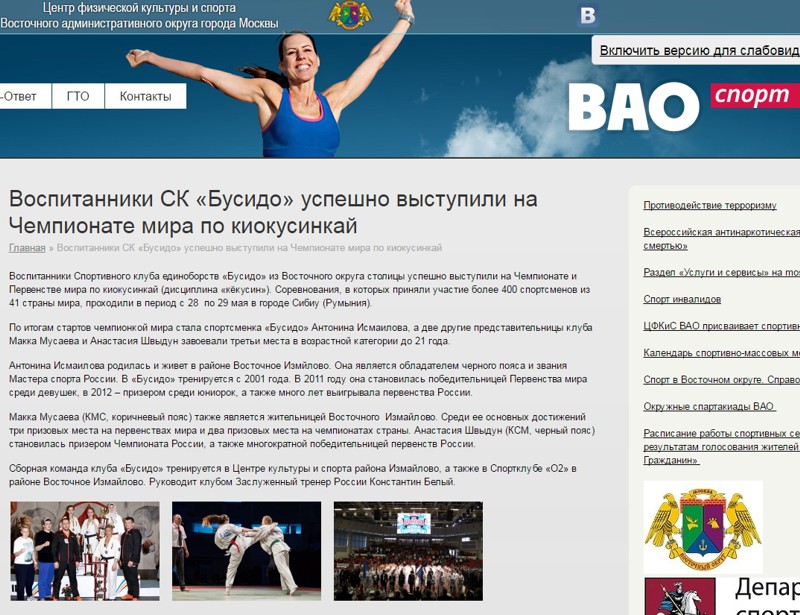This screenshot has width=800, height=615.
Task: Enable the version for visually impaired
Action: tap(699, 50)
